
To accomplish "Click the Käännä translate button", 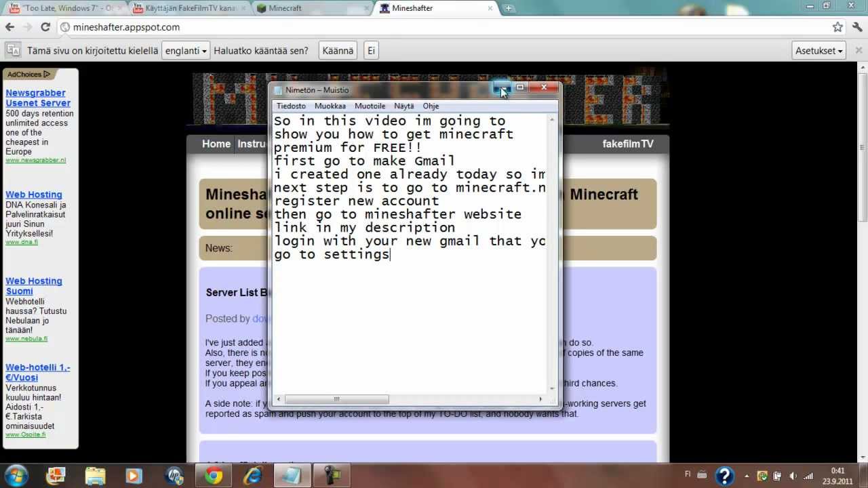I will (x=338, y=50).
